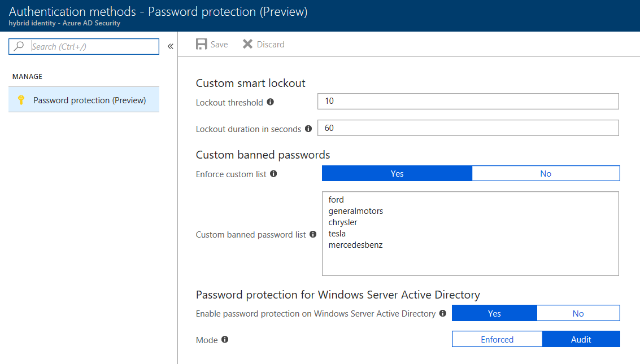Click the Lockout duration input field

click(468, 128)
